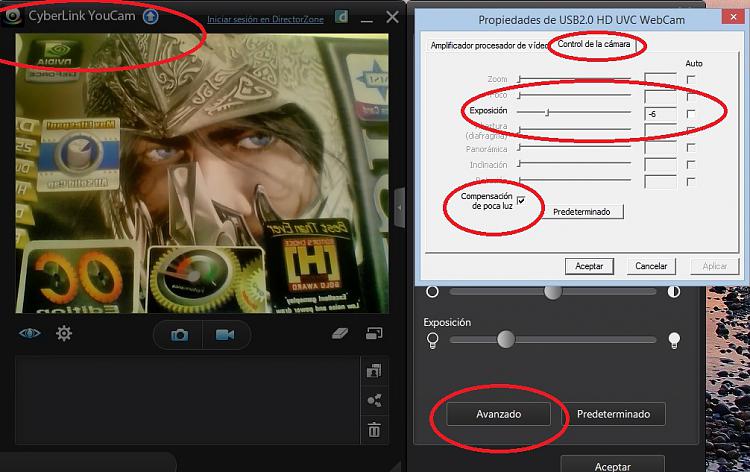Close the webcam properties dialog
Image resolution: width=750 pixels, height=472 pixels.
tap(733, 17)
